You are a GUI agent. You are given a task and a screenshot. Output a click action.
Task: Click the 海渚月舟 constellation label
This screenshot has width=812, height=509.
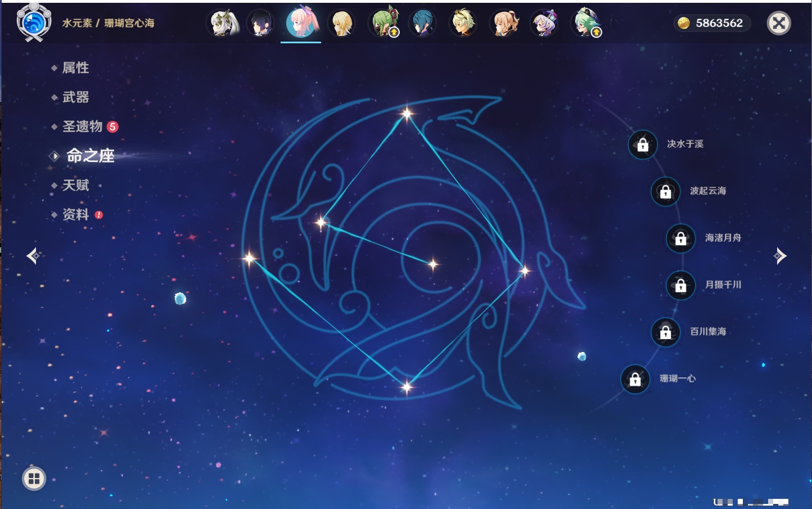coord(723,238)
